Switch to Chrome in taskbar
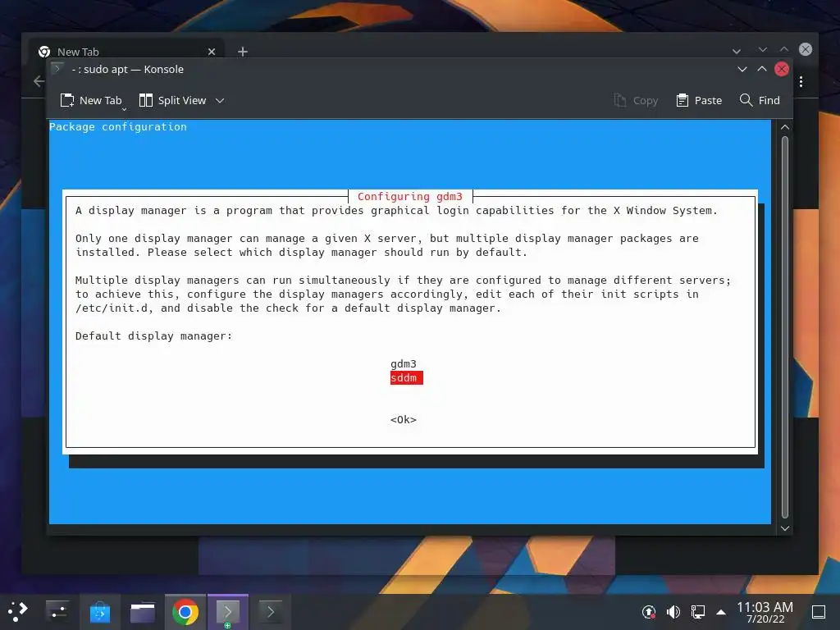Viewport: 840px width, 630px height. 185,612
